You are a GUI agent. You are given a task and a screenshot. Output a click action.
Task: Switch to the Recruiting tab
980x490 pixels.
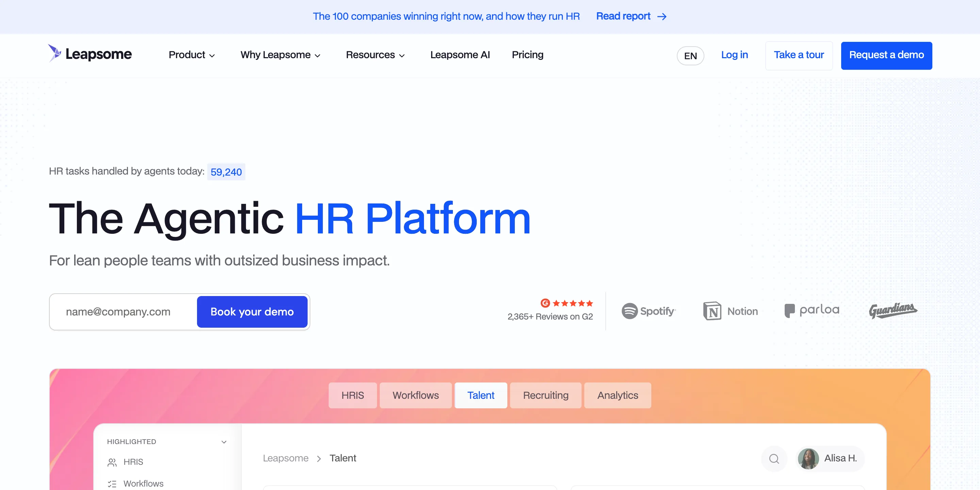(x=545, y=395)
